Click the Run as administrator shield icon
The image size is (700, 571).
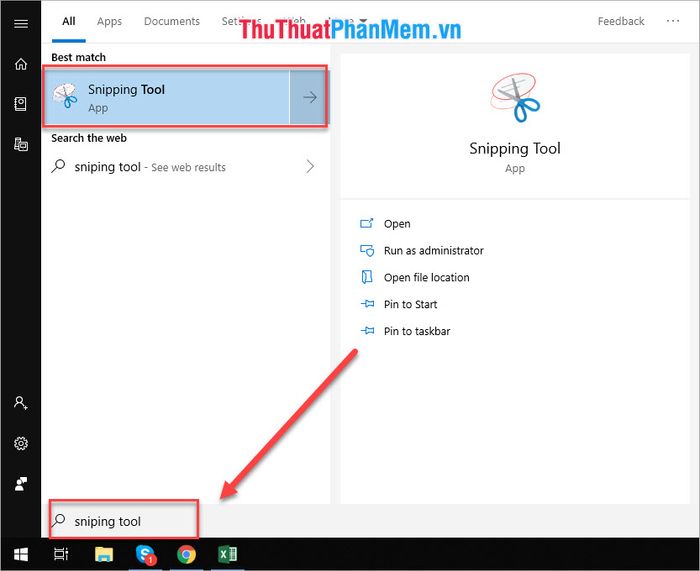(x=367, y=250)
